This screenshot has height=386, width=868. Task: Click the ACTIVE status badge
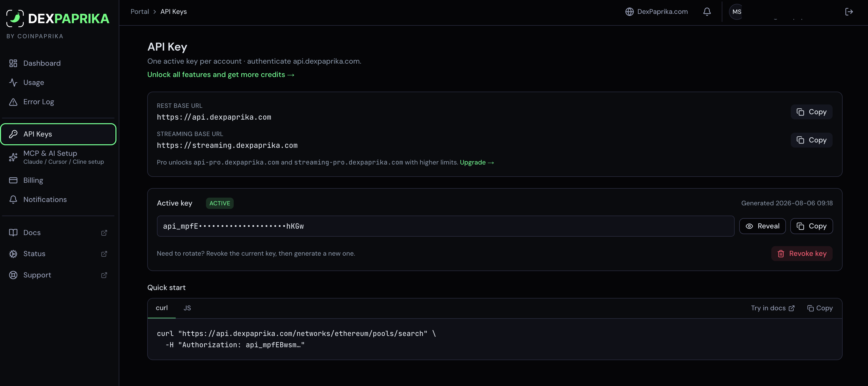click(220, 203)
